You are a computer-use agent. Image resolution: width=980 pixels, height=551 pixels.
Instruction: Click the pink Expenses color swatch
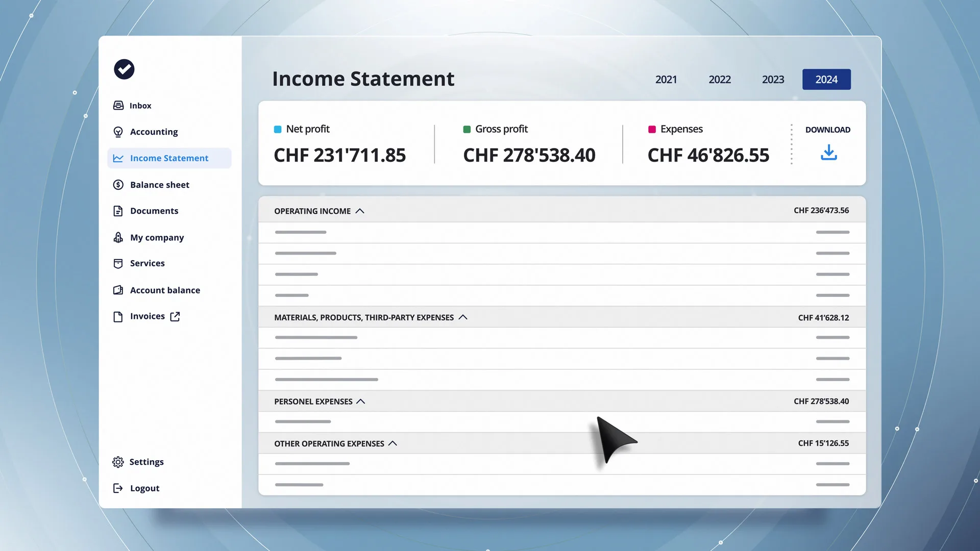(x=652, y=130)
